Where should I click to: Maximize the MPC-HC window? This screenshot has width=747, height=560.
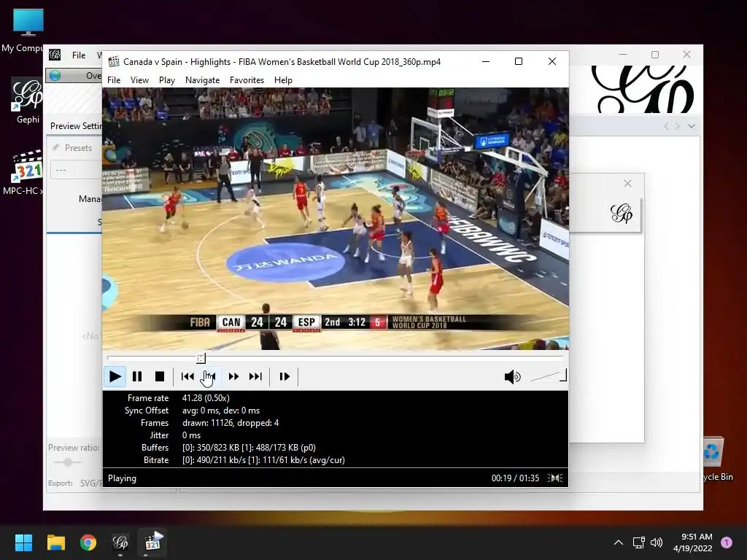(x=519, y=61)
